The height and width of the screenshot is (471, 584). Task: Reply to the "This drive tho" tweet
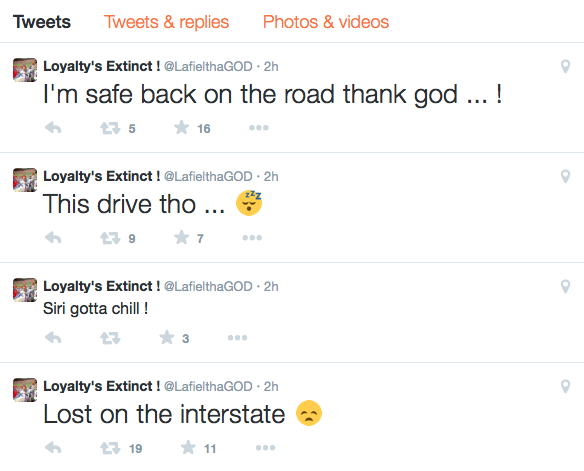click(x=53, y=238)
